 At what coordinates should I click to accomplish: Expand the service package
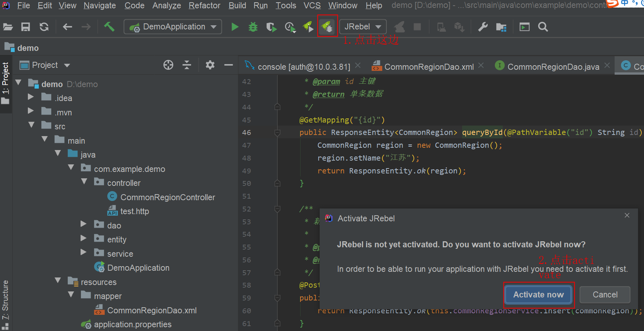[x=84, y=252]
